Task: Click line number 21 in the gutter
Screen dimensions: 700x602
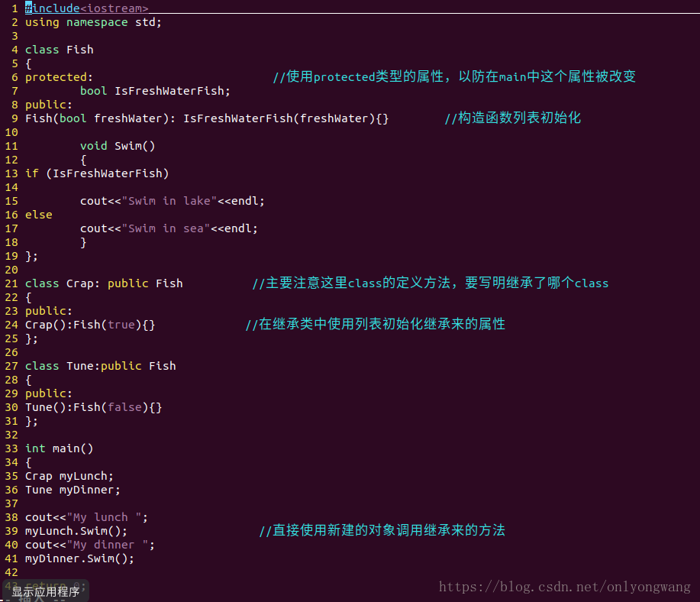Action: point(11,283)
